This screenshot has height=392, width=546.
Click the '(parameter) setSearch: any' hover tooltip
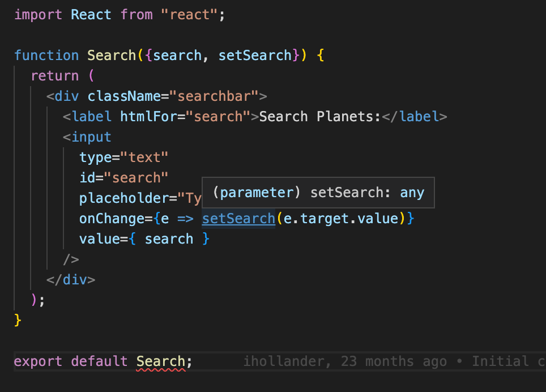[318, 193]
